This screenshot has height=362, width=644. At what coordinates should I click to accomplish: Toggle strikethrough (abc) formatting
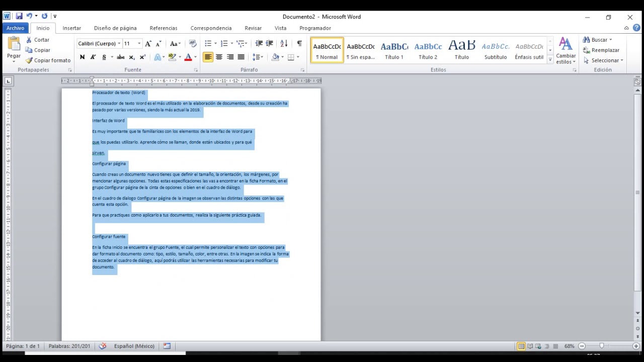pyautogui.click(x=120, y=57)
